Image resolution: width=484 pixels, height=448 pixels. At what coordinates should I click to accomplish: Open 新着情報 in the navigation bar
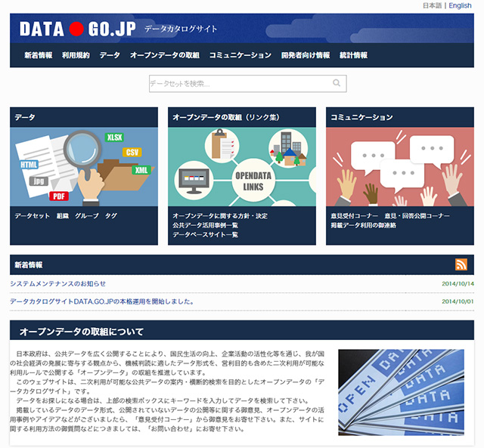click(39, 55)
